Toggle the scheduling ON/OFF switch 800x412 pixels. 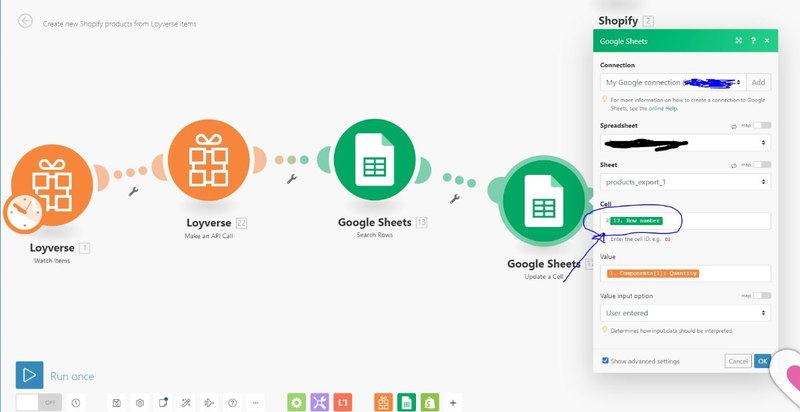(x=38, y=402)
